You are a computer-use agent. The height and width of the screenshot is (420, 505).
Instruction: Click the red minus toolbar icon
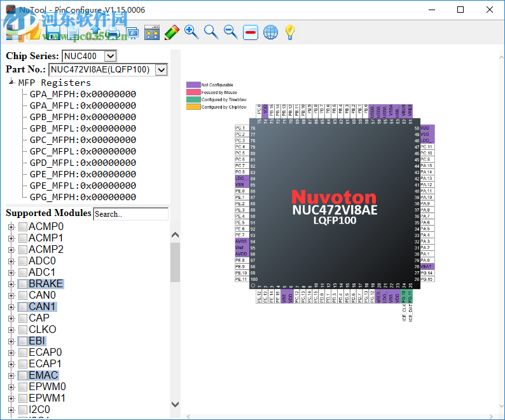[x=251, y=32]
